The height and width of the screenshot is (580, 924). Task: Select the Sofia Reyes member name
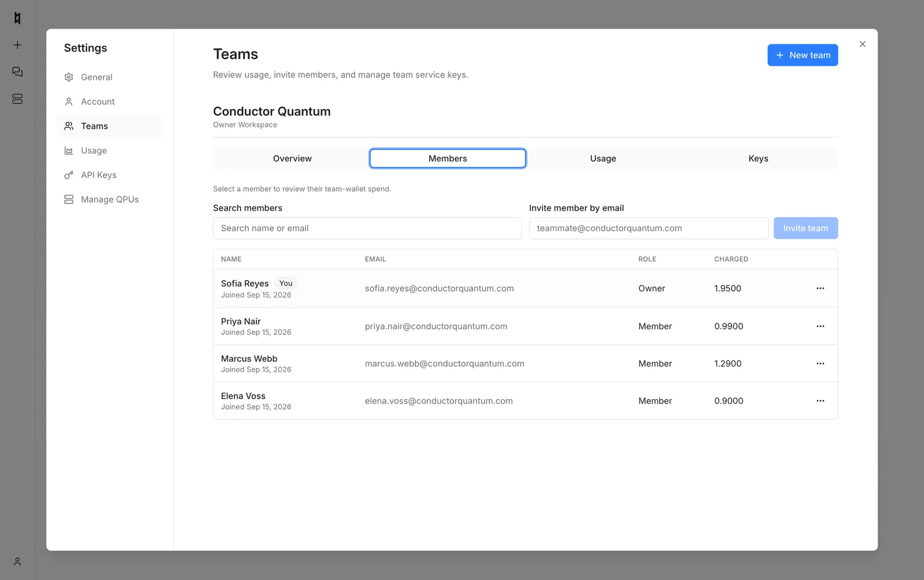point(245,284)
